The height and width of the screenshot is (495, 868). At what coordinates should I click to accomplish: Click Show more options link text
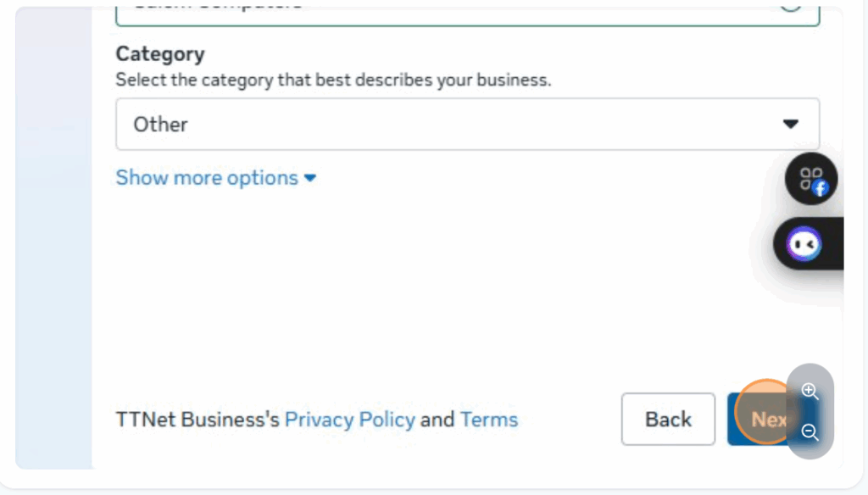(x=207, y=178)
